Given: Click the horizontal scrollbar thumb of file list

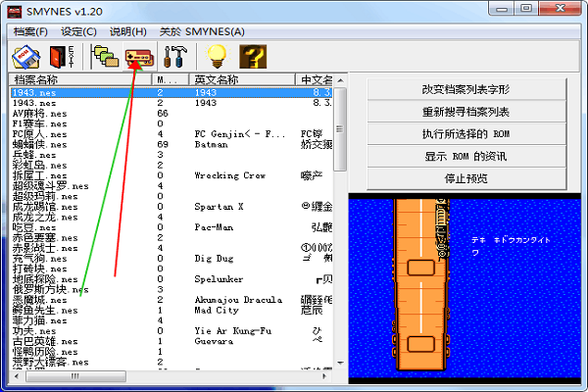Looking at the screenshot, I should pyautogui.click(x=75, y=376).
